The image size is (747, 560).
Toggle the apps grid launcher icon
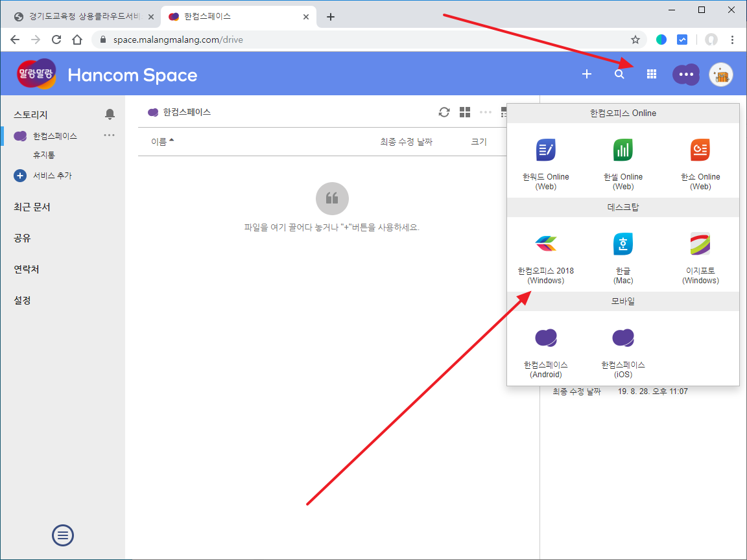point(651,75)
